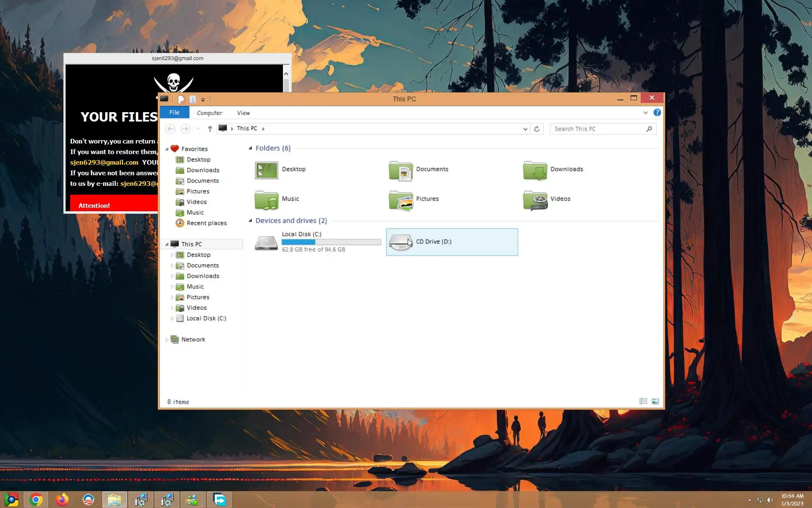Expand the Network tree node
The image size is (812, 508).
pyautogui.click(x=167, y=340)
